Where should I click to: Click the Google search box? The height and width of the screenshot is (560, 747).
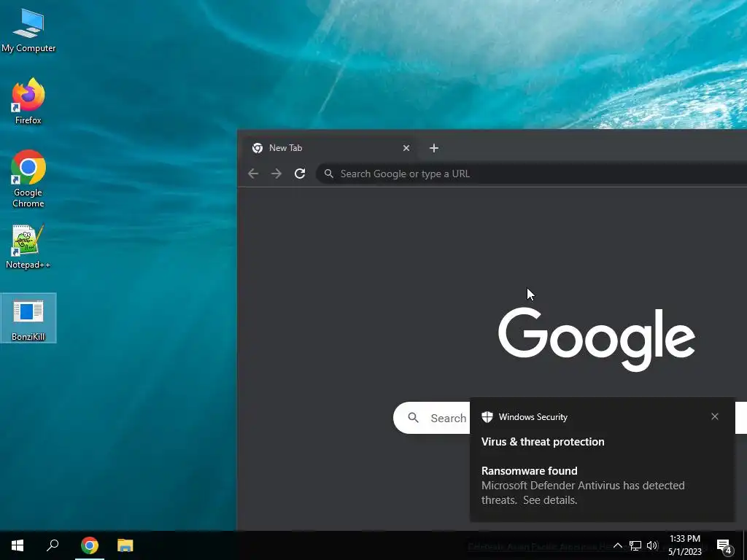tap(432, 418)
